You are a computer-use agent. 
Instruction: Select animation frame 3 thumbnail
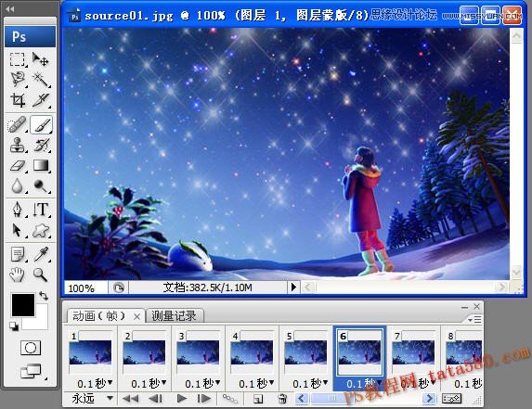click(x=198, y=352)
